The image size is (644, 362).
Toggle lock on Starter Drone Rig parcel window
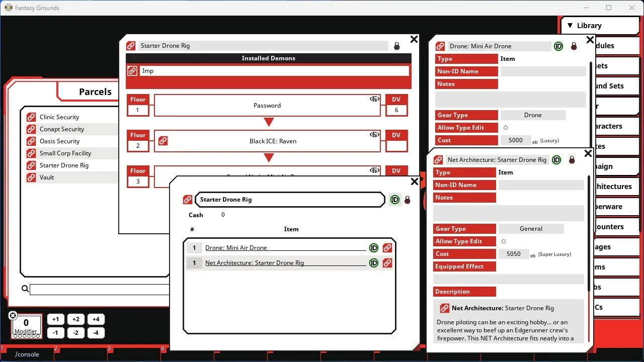tap(408, 200)
